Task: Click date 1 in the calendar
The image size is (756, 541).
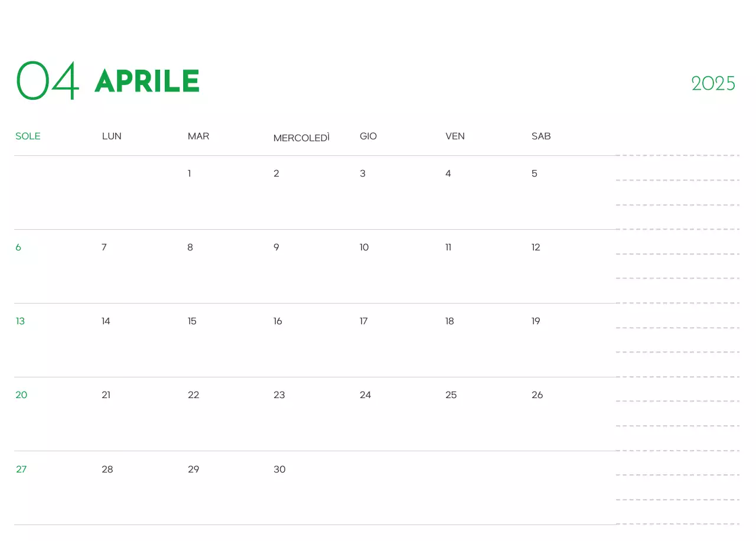Action: coord(190,174)
